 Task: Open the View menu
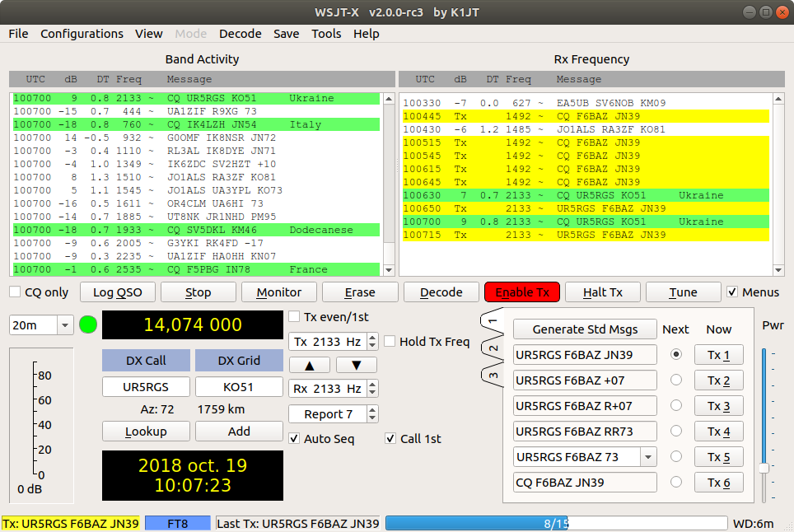click(148, 34)
